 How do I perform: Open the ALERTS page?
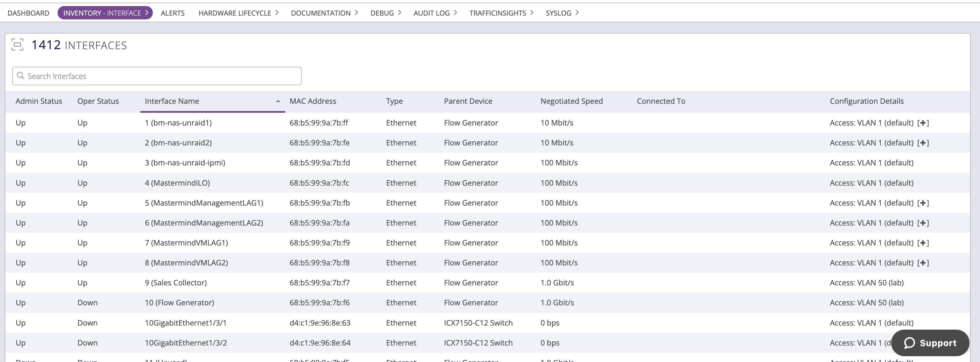coord(172,12)
